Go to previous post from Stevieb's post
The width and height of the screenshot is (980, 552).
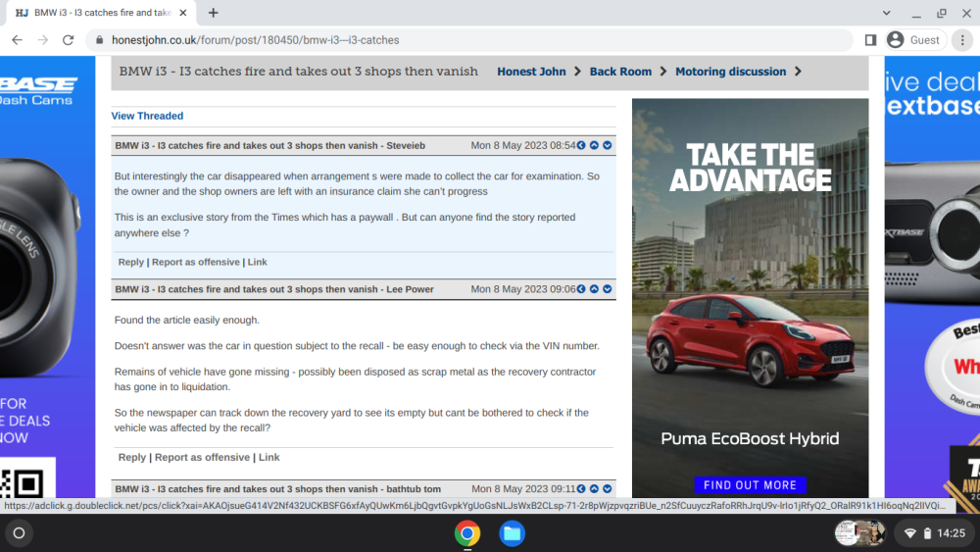point(581,145)
